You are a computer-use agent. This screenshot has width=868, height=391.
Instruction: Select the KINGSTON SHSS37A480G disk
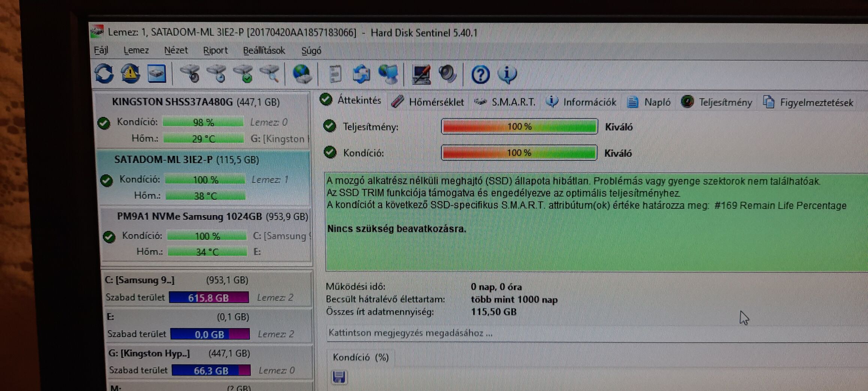click(x=202, y=120)
